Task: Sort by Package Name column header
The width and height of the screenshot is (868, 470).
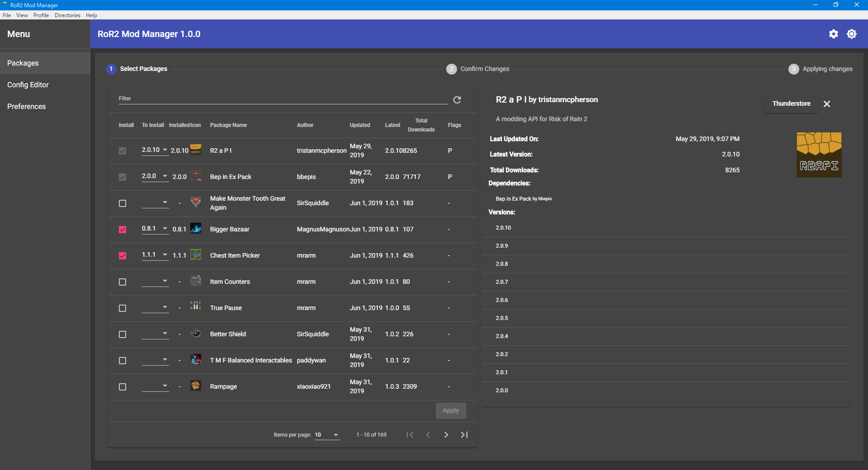Action: [x=228, y=125]
